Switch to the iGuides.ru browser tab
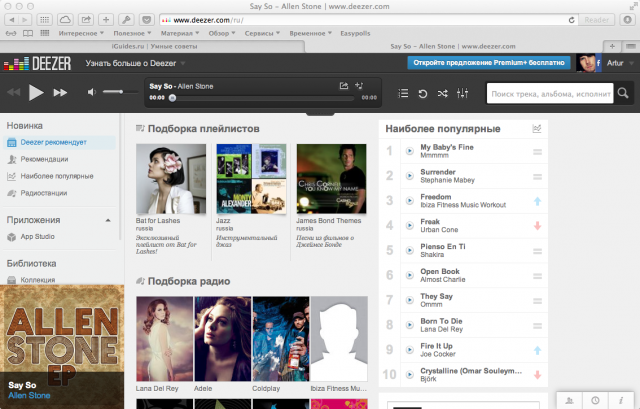This screenshot has height=409, width=640. click(x=154, y=46)
